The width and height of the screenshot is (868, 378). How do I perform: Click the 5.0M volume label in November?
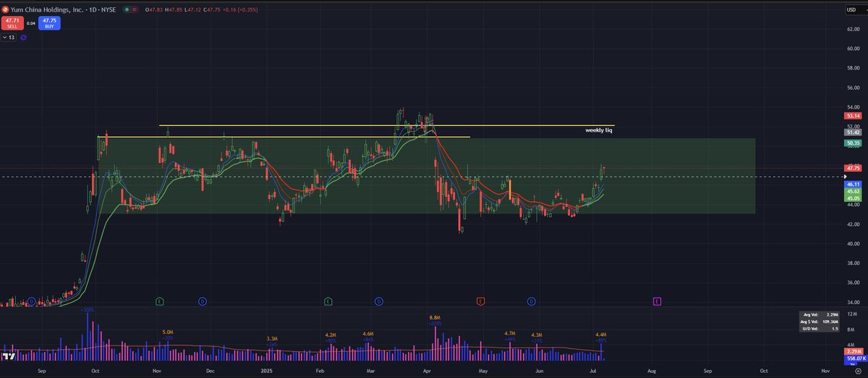168,332
